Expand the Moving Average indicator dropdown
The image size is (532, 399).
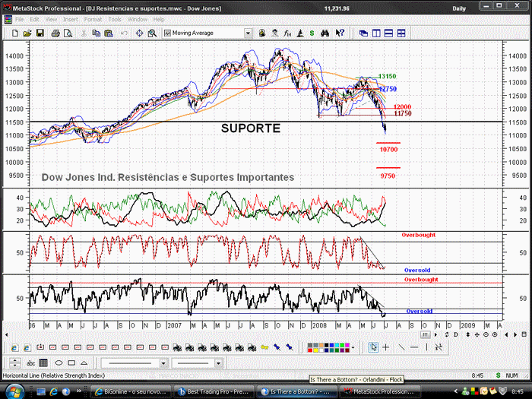pyautogui.click(x=248, y=33)
